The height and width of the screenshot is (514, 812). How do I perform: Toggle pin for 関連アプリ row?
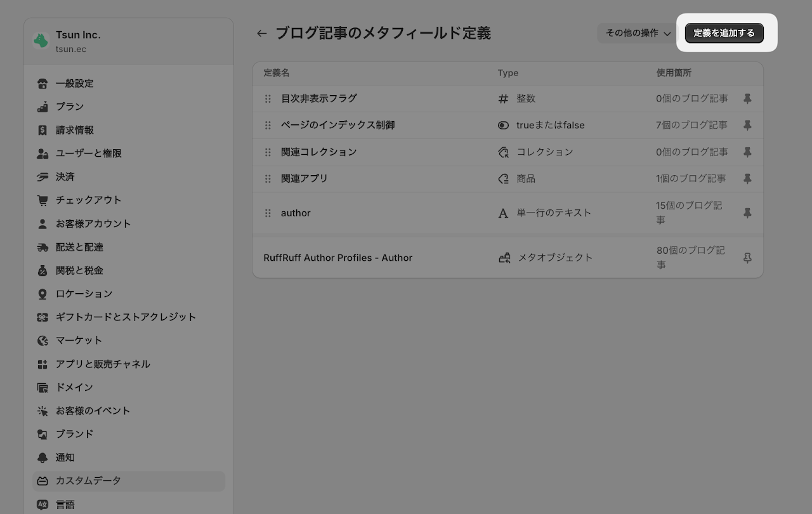[747, 179]
